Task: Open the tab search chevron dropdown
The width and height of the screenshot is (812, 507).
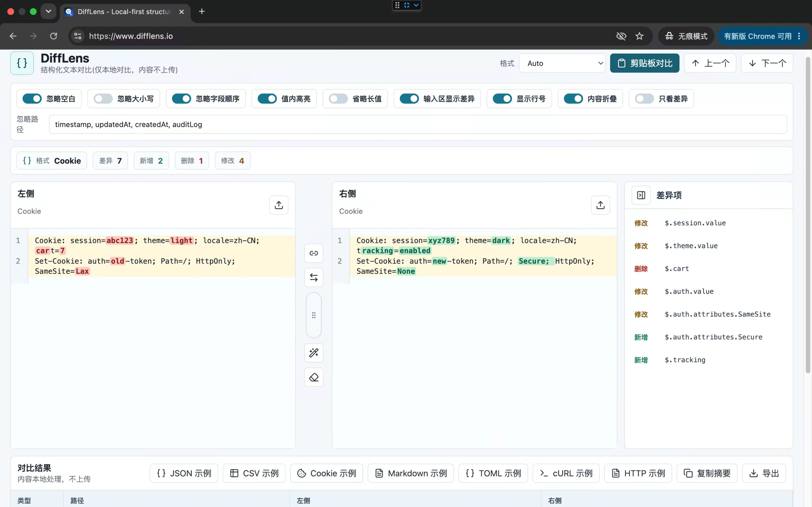Action: (48, 12)
